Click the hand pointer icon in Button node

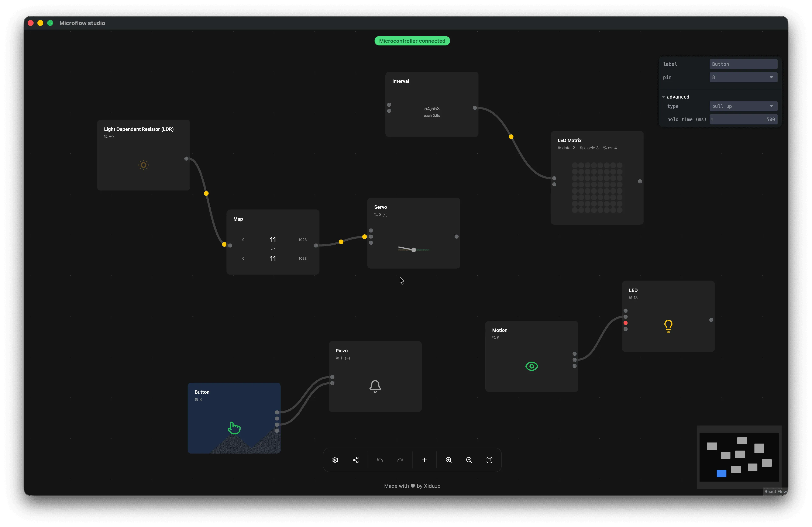(234, 428)
